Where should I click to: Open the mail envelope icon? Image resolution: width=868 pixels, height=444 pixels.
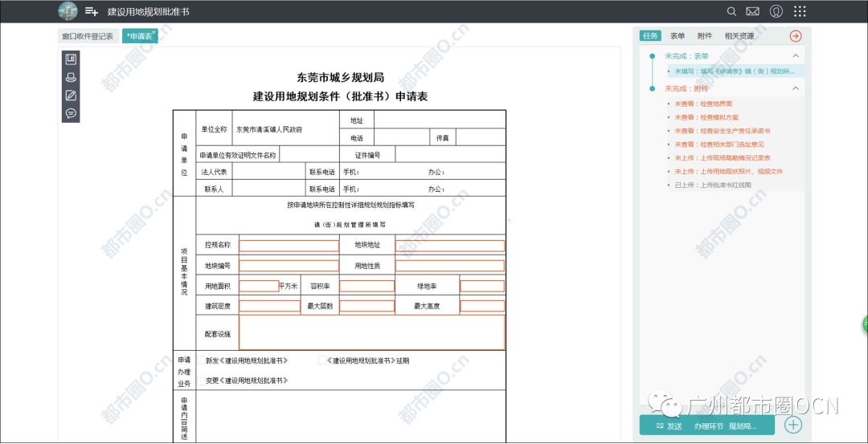(x=752, y=11)
